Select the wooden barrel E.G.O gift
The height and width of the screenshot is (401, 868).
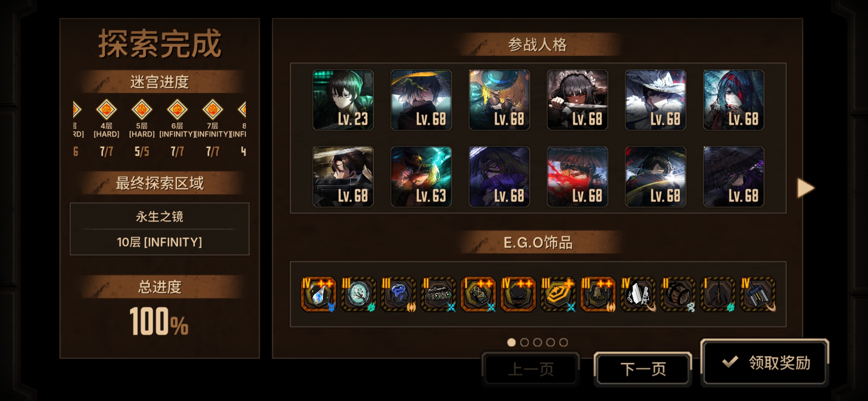678,294
